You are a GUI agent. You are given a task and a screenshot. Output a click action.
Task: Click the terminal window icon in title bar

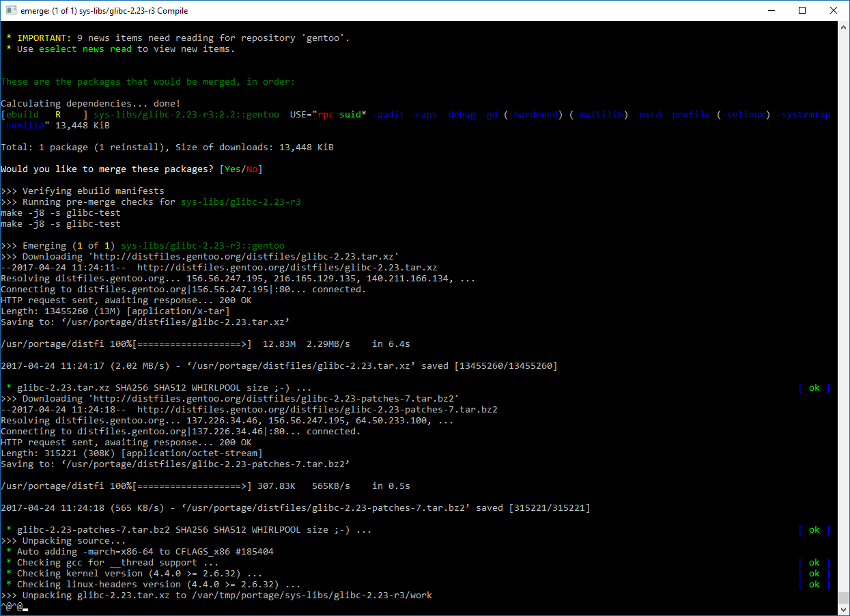tap(11, 10)
